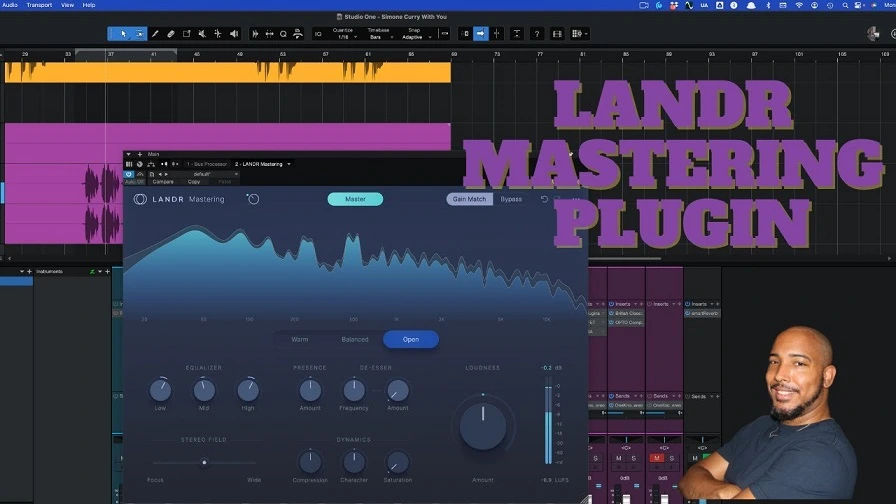896x504 pixels.
Task: Select the Paint pencil tool
Action: [x=155, y=34]
